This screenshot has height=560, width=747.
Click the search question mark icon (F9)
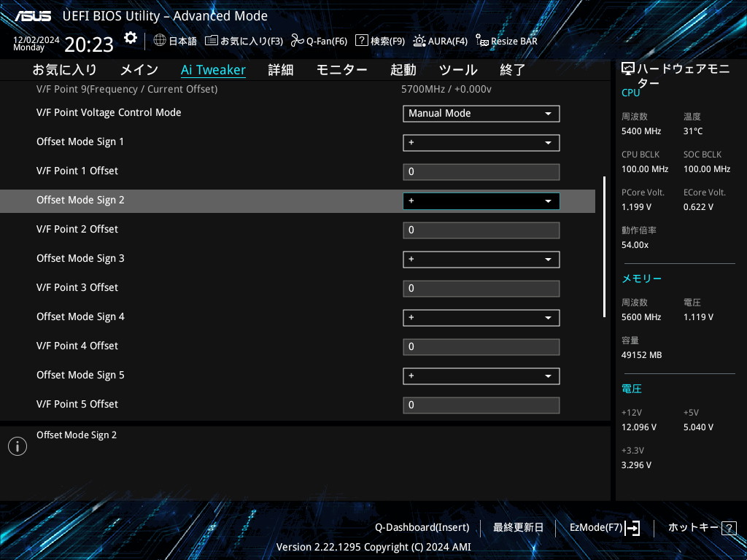click(362, 41)
